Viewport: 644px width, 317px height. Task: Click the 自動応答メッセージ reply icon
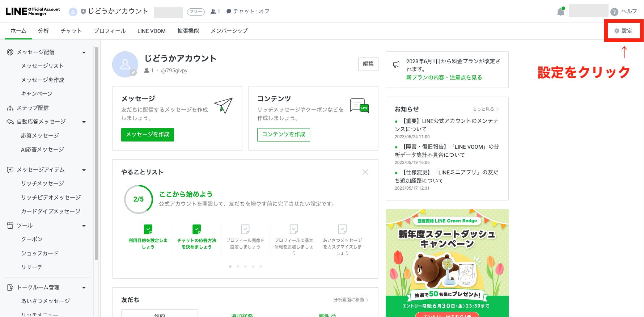(x=10, y=122)
